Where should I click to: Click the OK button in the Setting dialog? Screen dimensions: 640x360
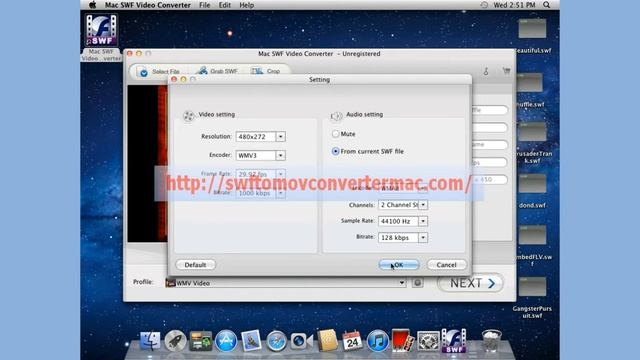[x=399, y=264]
